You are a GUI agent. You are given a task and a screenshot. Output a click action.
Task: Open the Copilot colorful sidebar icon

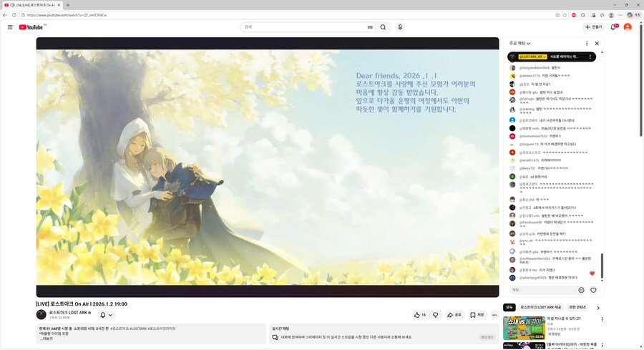point(630,15)
